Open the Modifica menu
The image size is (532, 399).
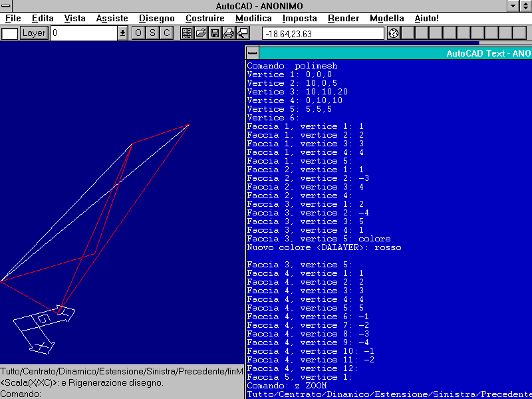(253, 18)
